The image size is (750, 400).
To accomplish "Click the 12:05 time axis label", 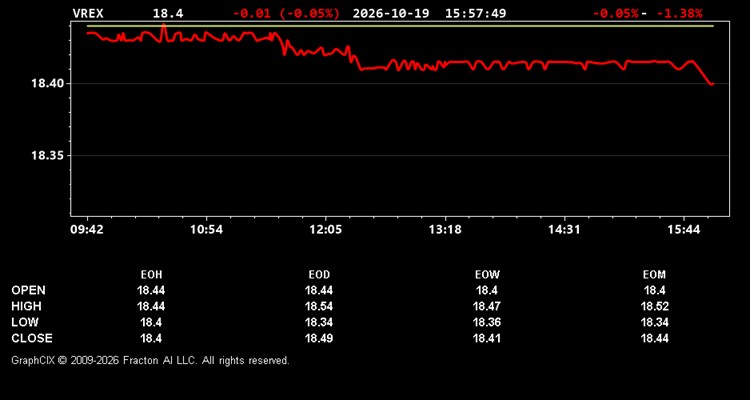I will pyautogui.click(x=326, y=230).
